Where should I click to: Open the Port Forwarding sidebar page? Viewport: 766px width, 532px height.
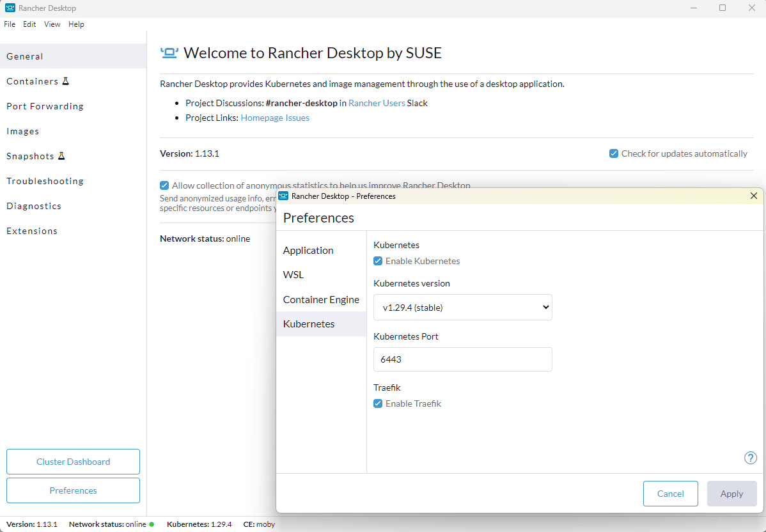coord(74,106)
